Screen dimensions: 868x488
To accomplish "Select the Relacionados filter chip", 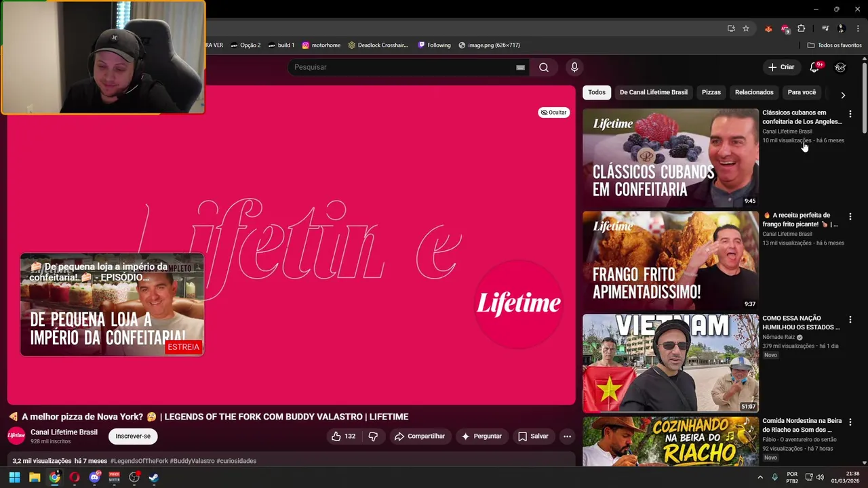I will 754,92.
